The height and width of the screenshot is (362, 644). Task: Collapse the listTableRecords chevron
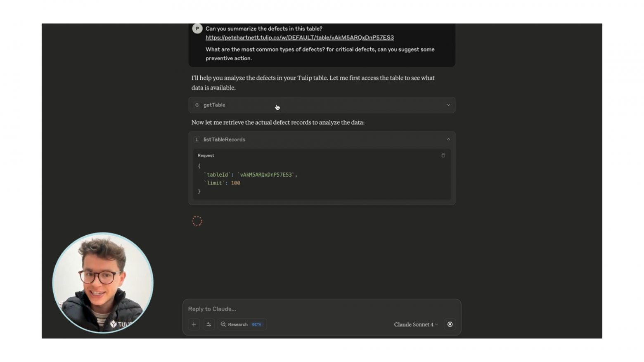tap(448, 140)
